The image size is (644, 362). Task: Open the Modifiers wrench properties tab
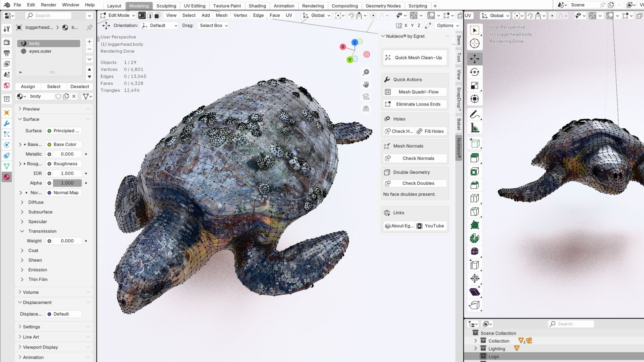[x=6, y=123]
